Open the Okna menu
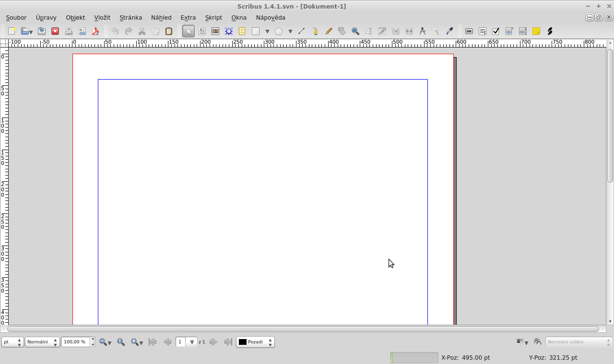This screenshot has height=364, width=614. (239, 17)
